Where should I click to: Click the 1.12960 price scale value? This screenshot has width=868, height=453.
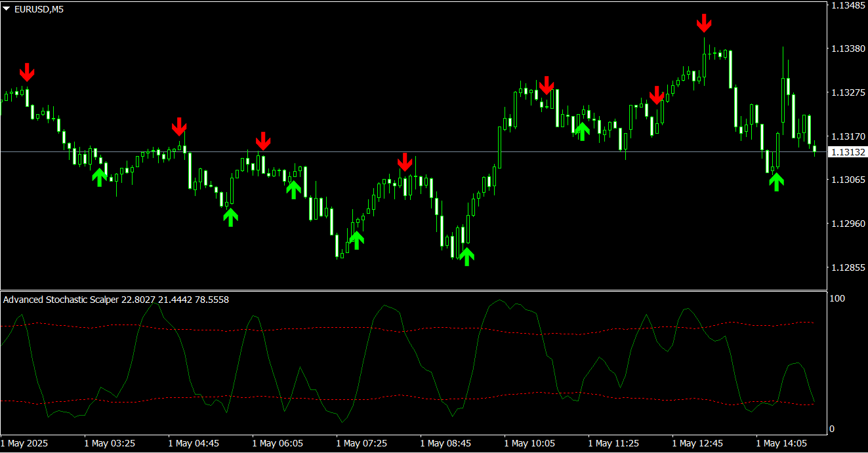847,224
